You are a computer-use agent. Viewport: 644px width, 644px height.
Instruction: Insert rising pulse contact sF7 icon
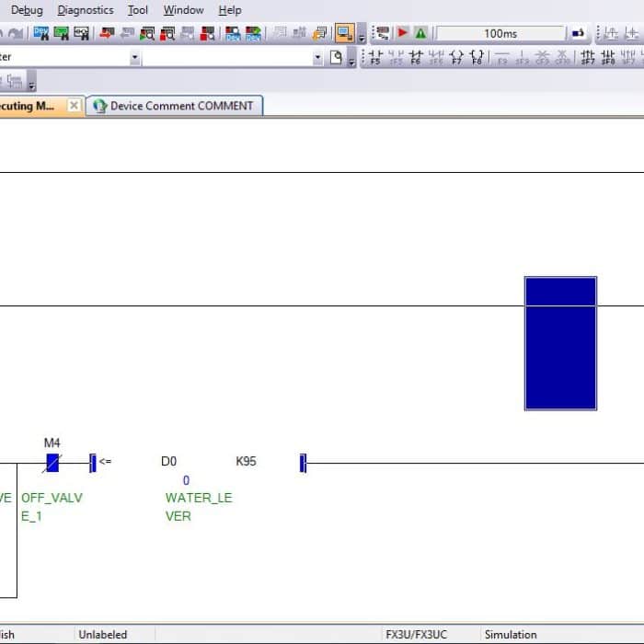point(588,57)
